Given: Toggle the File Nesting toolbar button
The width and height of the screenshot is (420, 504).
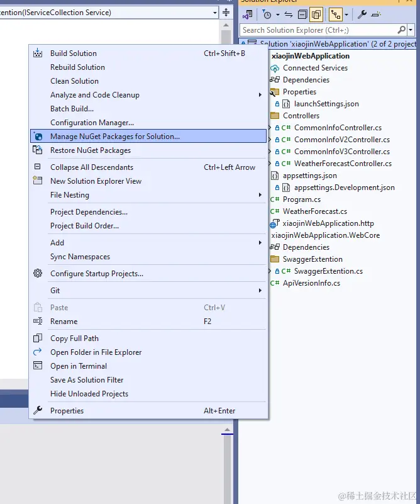Looking at the screenshot, I should click(x=336, y=14).
